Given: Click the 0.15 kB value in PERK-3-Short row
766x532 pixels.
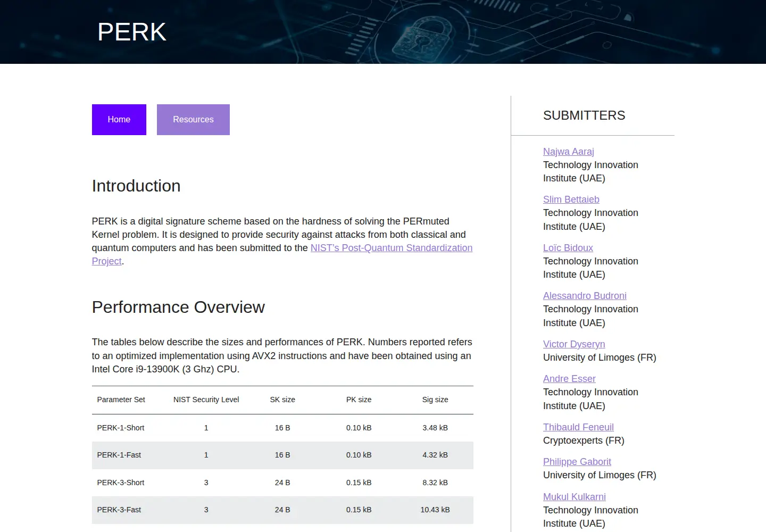Looking at the screenshot, I should point(359,483).
